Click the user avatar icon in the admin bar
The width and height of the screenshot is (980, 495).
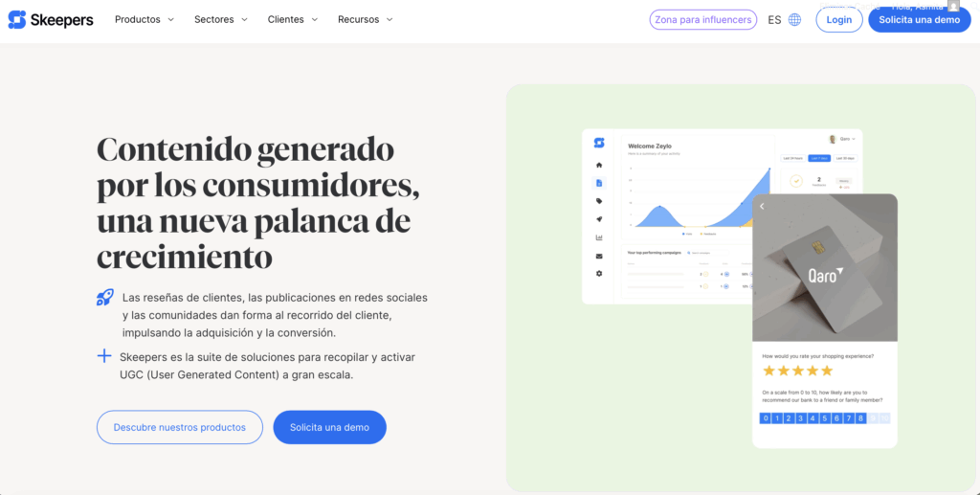[953, 6]
